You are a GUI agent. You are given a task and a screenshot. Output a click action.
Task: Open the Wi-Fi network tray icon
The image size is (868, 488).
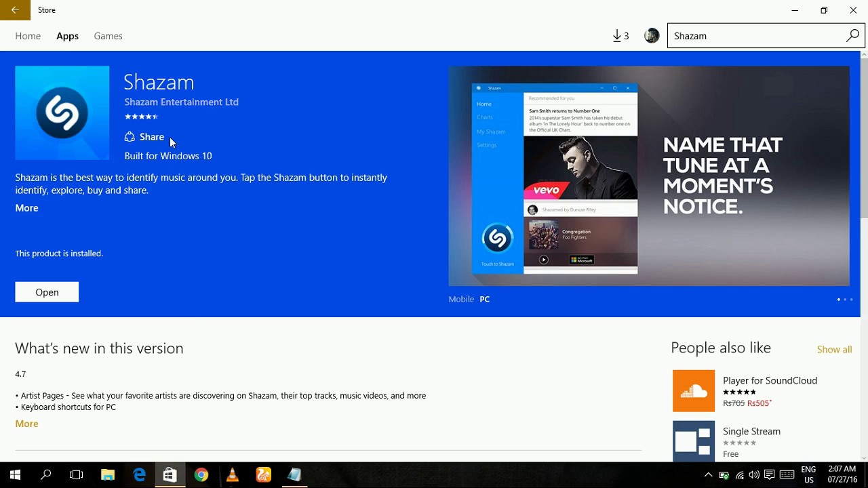coord(739,475)
